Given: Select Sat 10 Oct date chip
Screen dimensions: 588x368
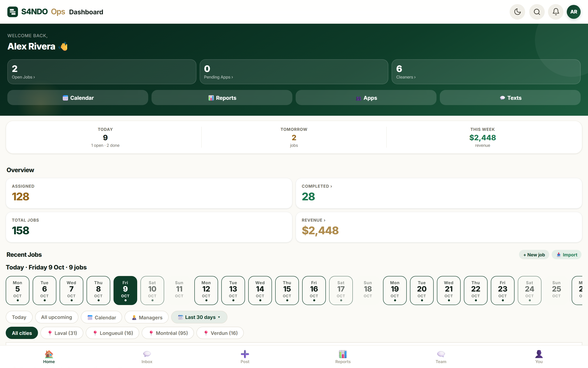Looking at the screenshot, I should click(x=152, y=290).
